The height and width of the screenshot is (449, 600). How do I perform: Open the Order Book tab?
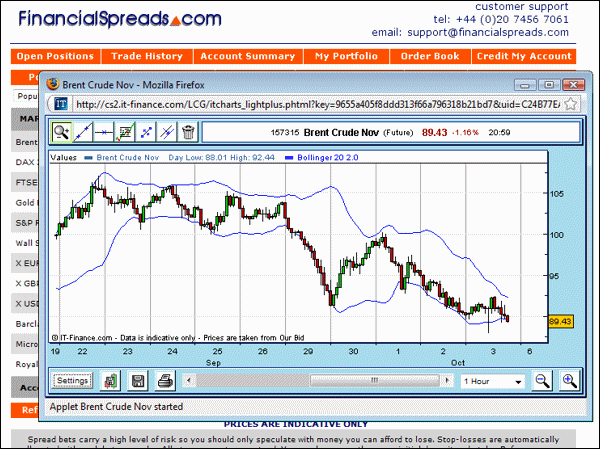tap(430, 56)
